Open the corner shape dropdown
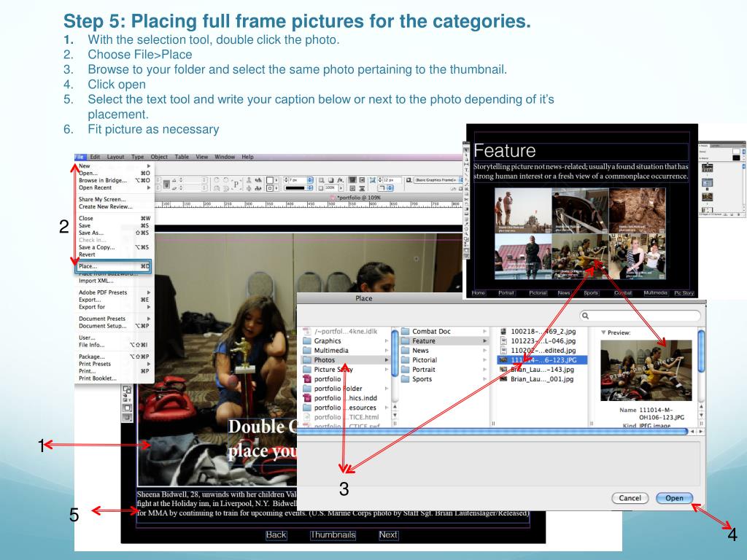Viewport: 747px width, 560px height. pos(385,188)
